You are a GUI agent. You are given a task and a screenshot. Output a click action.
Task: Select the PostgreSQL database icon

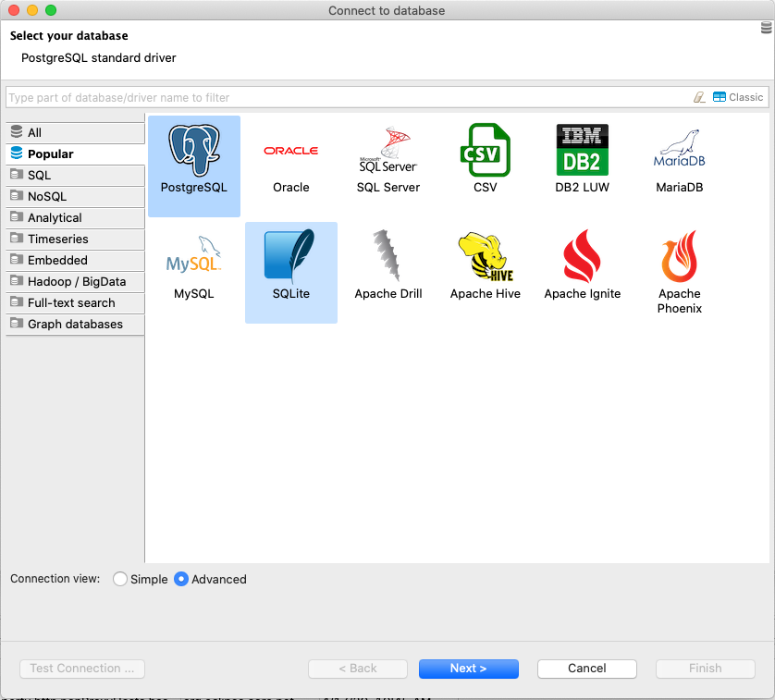pyautogui.click(x=194, y=151)
